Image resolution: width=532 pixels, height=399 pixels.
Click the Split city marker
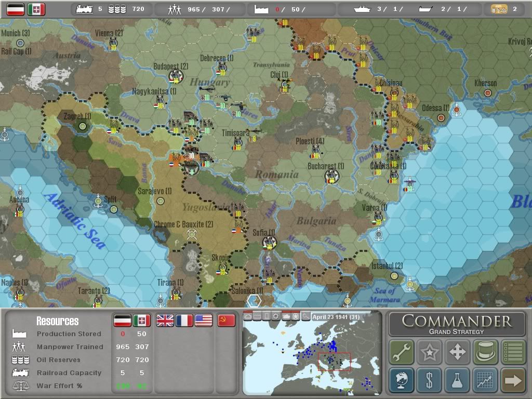pyautogui.click(x=114, y=209)
